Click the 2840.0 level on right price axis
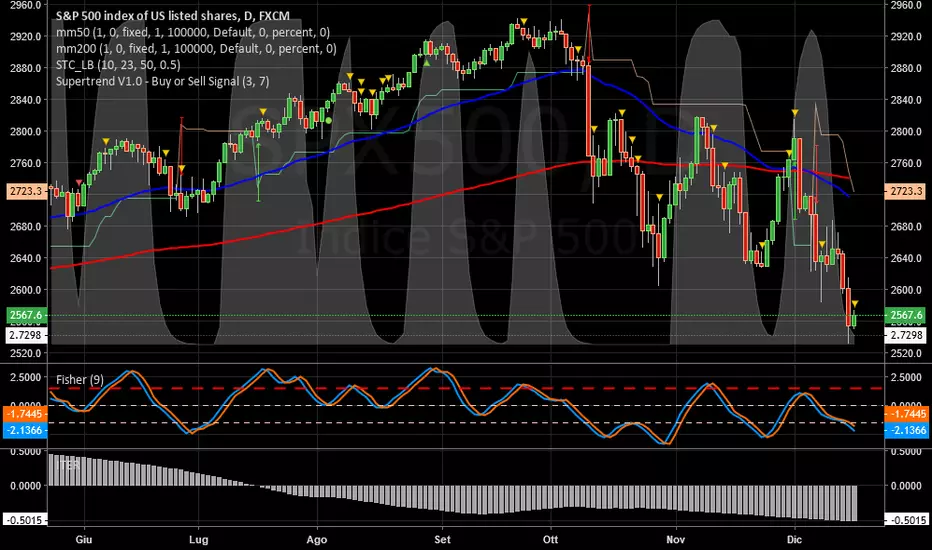Viewport: 932px width, 550px height. click(906, 100)
